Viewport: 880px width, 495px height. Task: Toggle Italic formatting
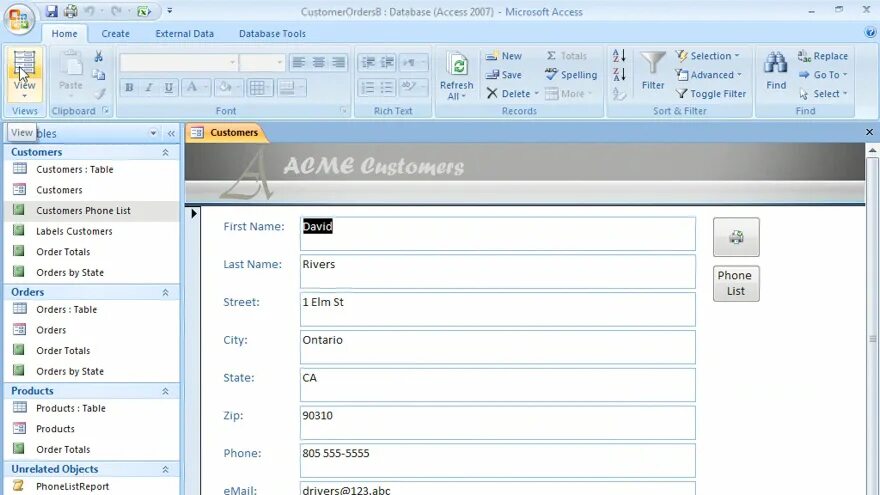click(x=149, y=88)
